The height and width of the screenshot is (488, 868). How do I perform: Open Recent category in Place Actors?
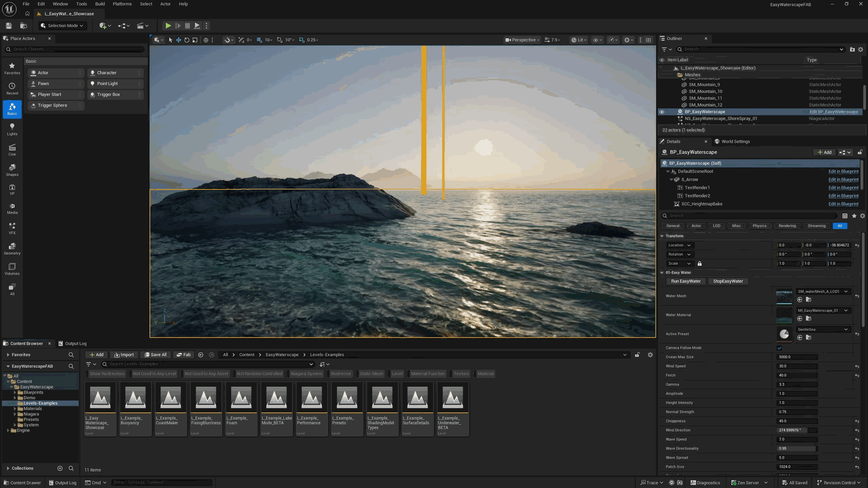coord(12,89)
